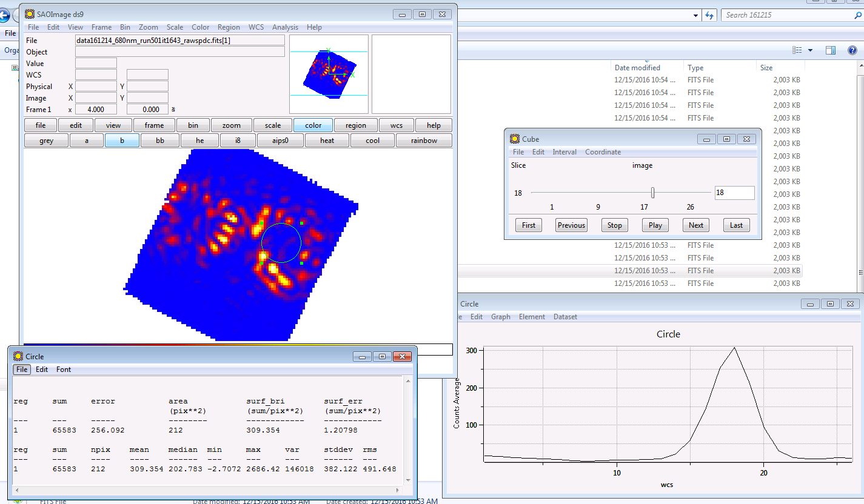Open ds9 Scale menu
This screenshot has height=504, width=864.
point(175,27)
